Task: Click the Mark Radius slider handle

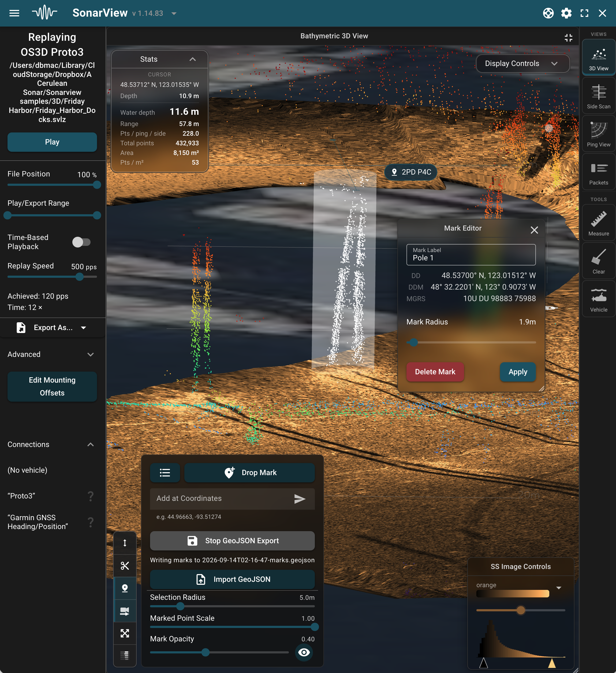Action: (x=413, y=342)
